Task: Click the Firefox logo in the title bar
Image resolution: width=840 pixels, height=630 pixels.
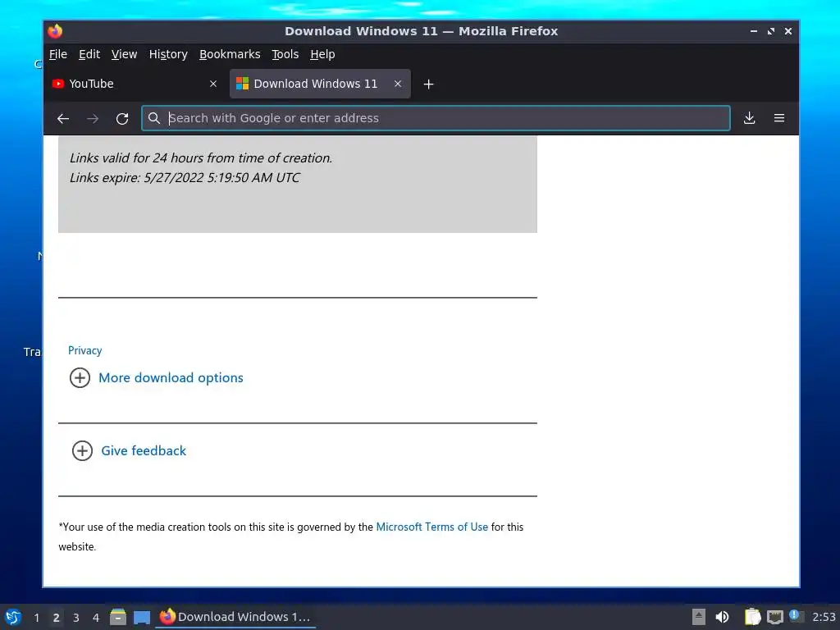Action: pos(55,31)
